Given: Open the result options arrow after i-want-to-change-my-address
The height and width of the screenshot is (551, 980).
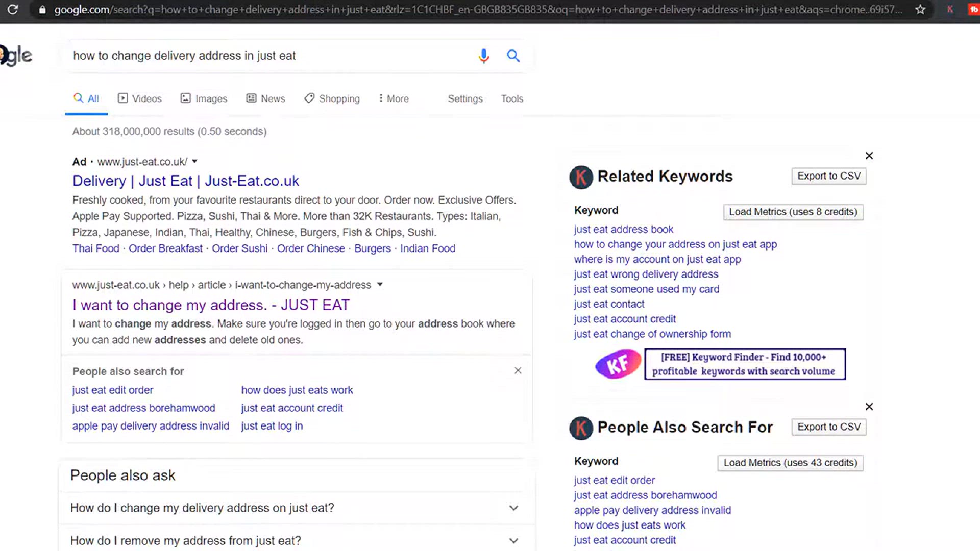Looking at the screenshot, I should pos(380,285).
